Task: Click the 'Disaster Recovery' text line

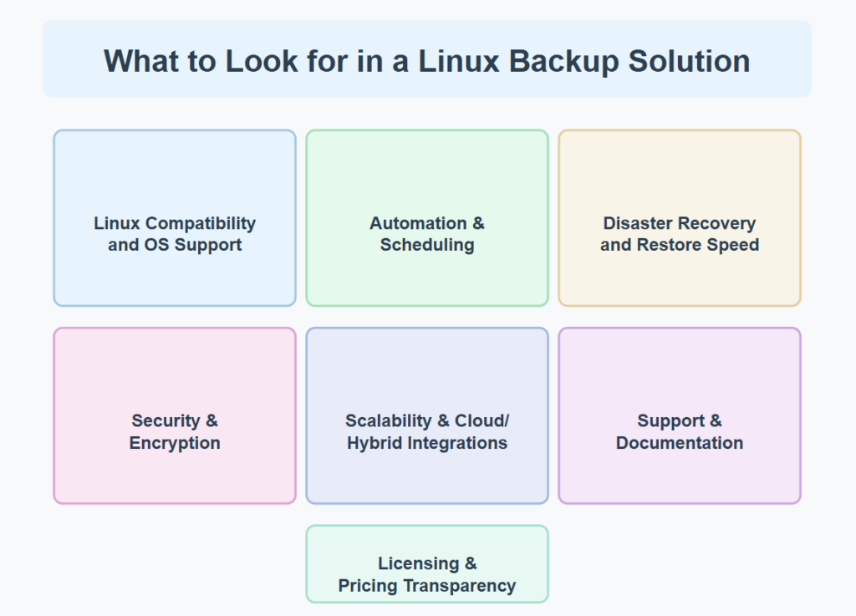Action: (680, 223)
